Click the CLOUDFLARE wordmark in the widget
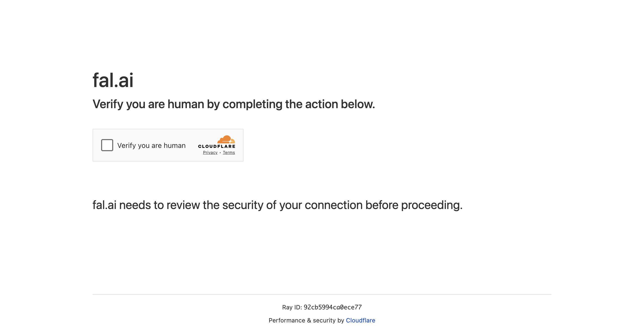Screen dimensions: 644x328 coord(217,146)
